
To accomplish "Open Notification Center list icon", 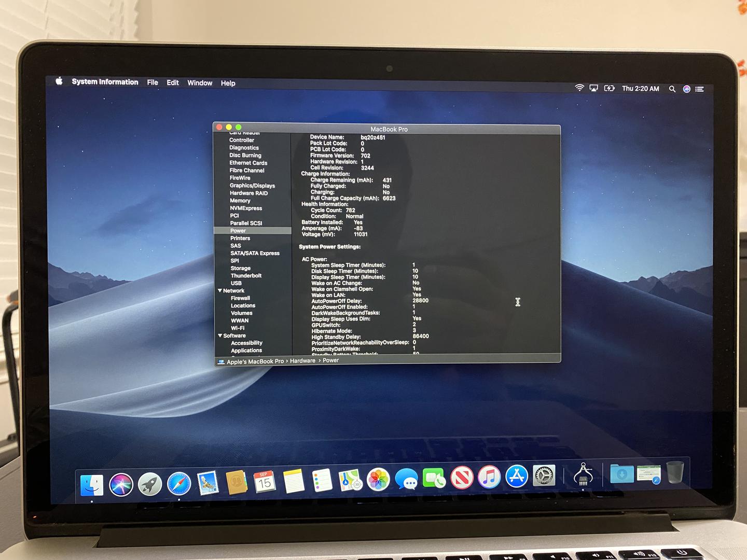I will (x=700, y=89).
